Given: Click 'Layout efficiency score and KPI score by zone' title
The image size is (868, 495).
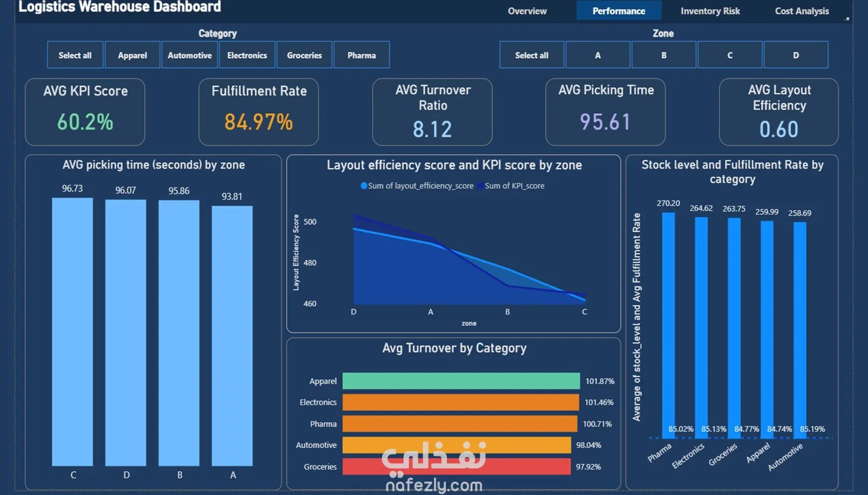Looking at the screenshot, I should [454, 165].
